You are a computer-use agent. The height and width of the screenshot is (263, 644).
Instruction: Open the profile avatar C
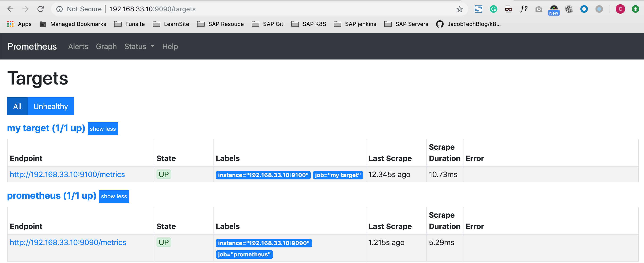pyautogui.click(x=620, y=9)
